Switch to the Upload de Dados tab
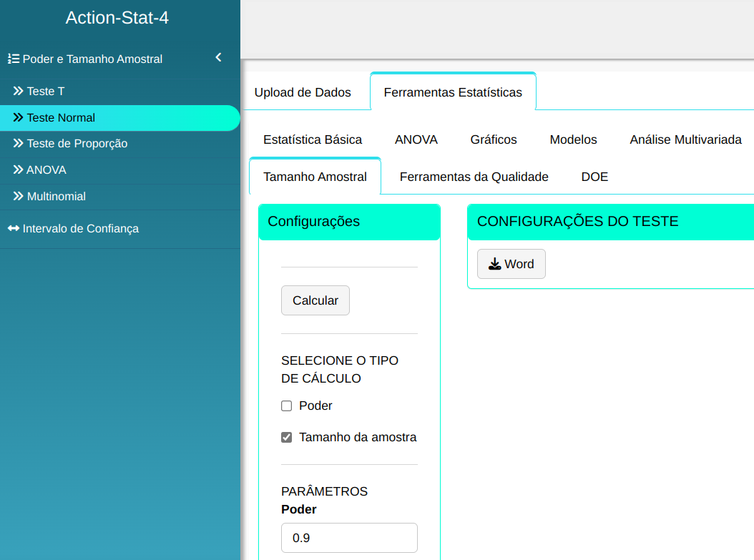The height and width of the screenshot is (560, 754). click(x=303, y=92)
